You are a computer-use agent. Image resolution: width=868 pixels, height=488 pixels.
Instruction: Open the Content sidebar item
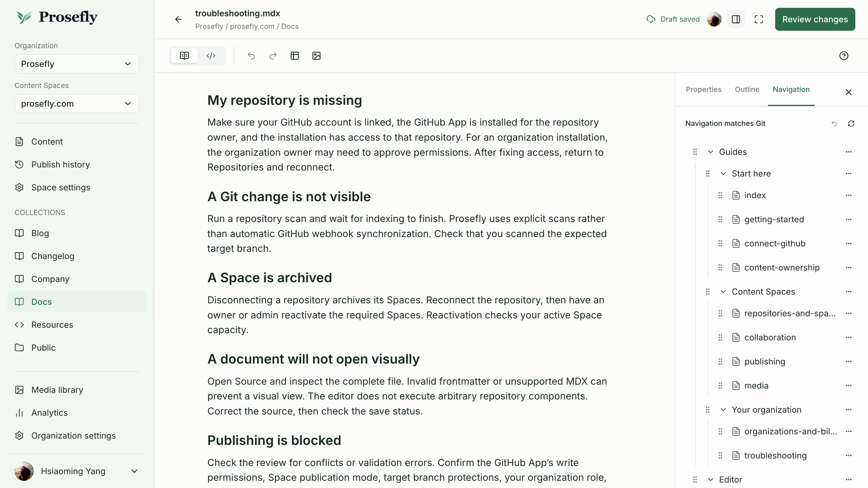[x=77, y=142]
